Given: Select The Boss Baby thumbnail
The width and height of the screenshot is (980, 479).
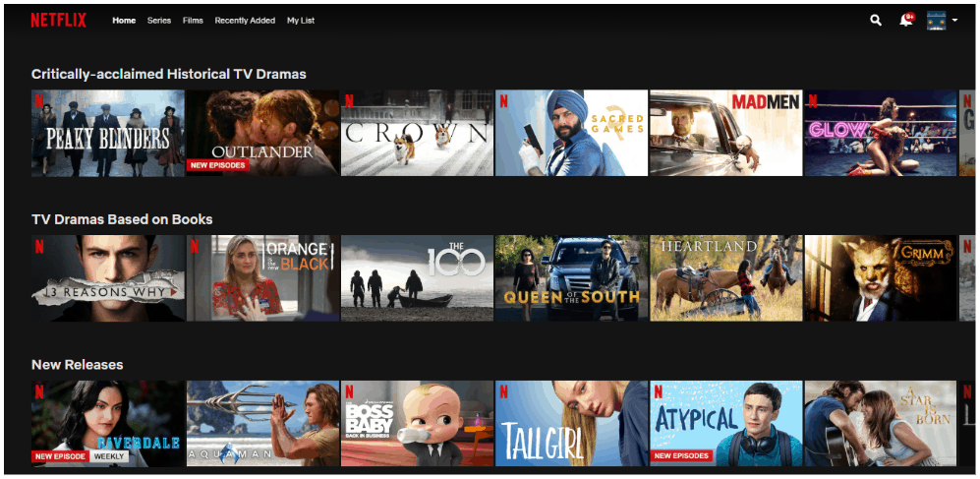Looking at the screenshot, I should pos(418,423).
